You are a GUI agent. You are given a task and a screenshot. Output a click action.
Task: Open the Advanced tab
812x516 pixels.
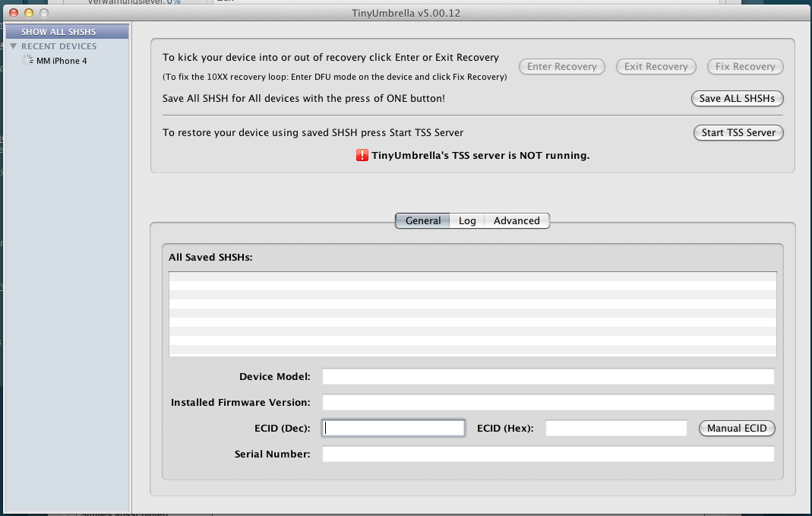tap(517, 220)
